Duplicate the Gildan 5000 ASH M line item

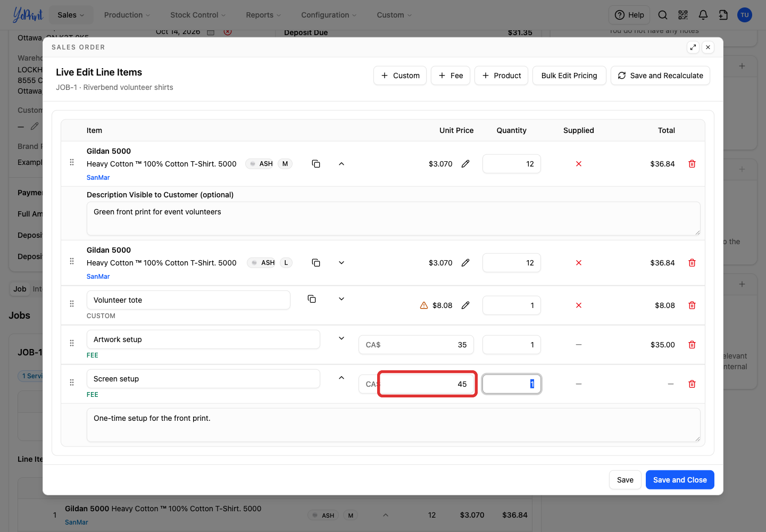(x=316, y=164)
